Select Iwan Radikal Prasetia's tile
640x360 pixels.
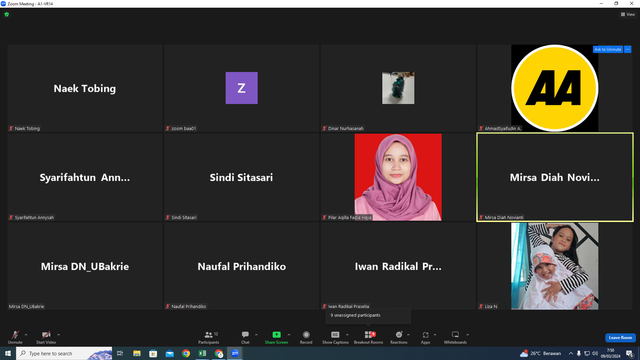pyautogui.click(x=398, y=266)
